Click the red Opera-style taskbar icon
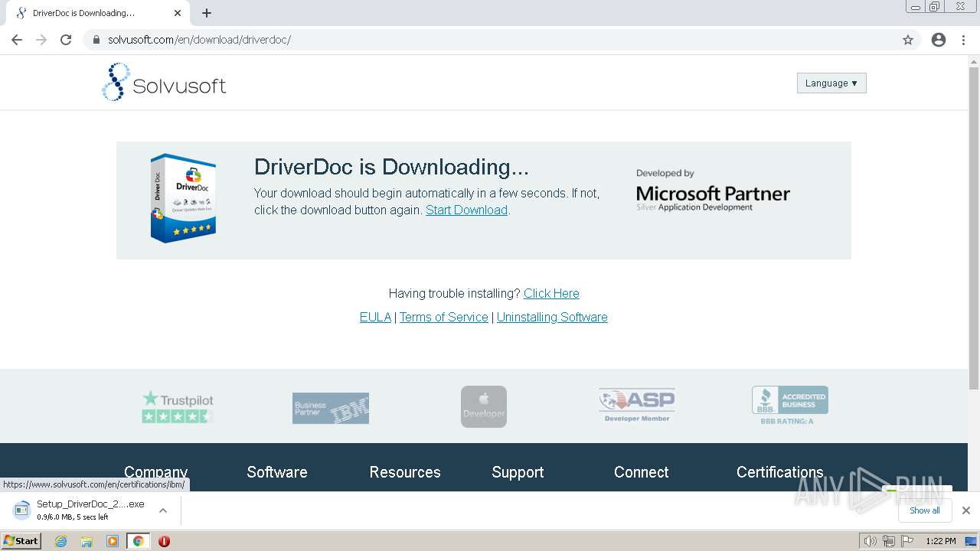980x551 pixels. click(x=164, y=541)
